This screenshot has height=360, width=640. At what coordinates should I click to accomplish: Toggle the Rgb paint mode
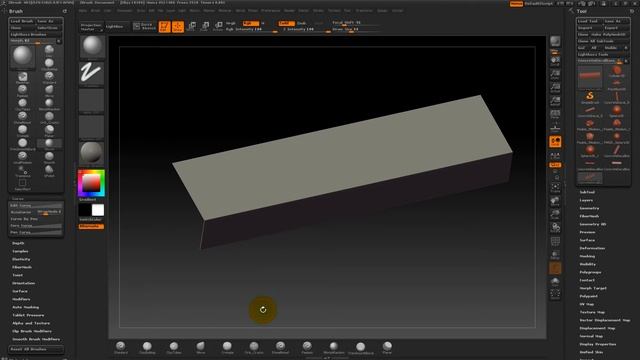point(250,23)
